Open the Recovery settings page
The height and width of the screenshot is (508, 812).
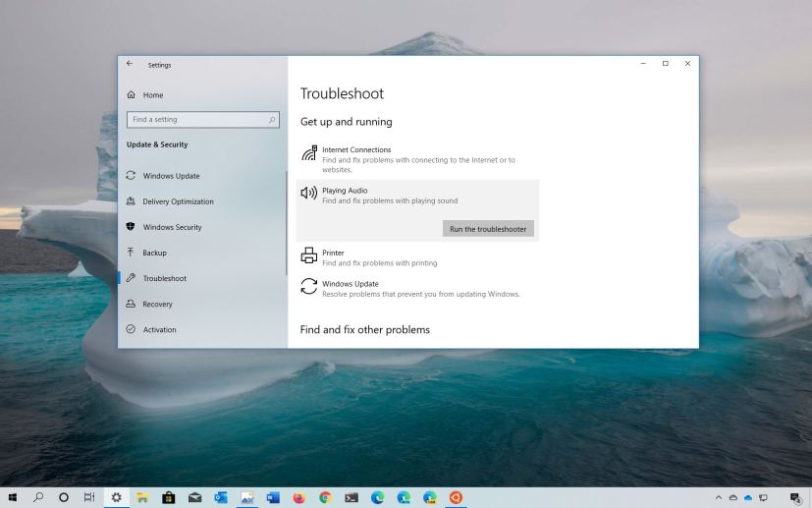coord(157,304)
